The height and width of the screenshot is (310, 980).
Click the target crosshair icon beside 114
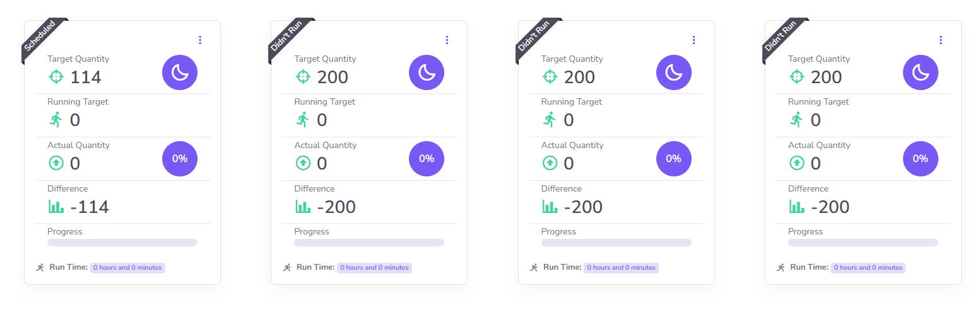pos(56,77)
